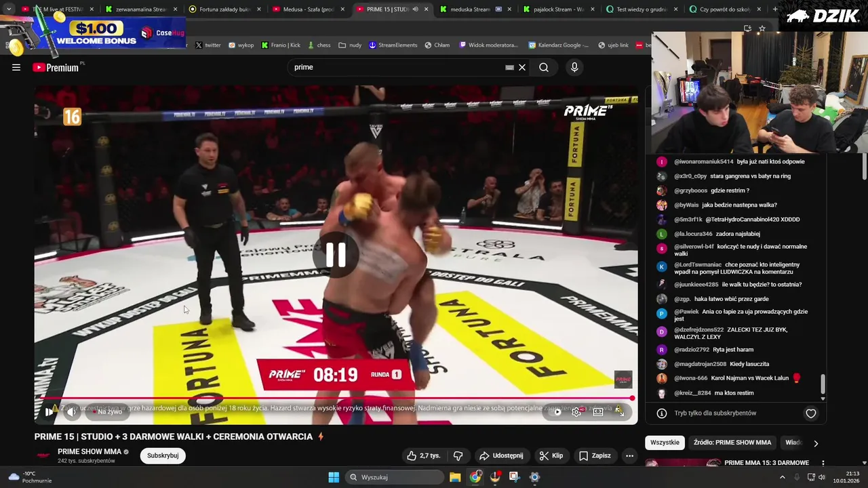Clear the 'prime' search text with X
This screenshot has width=868, height=488.
(522, 67)
